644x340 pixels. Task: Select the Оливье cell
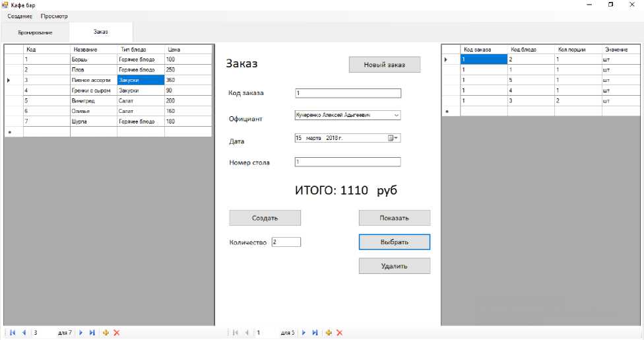(x=94, y=111)
